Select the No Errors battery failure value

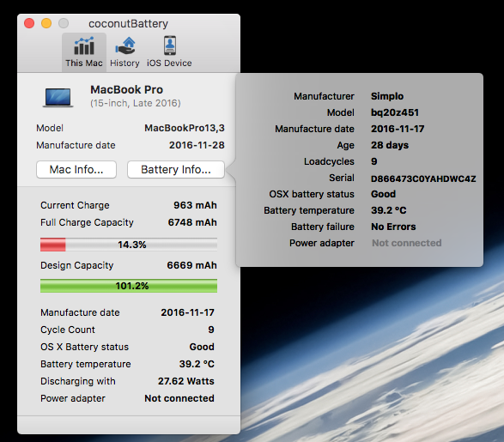[x=393, y=227]
